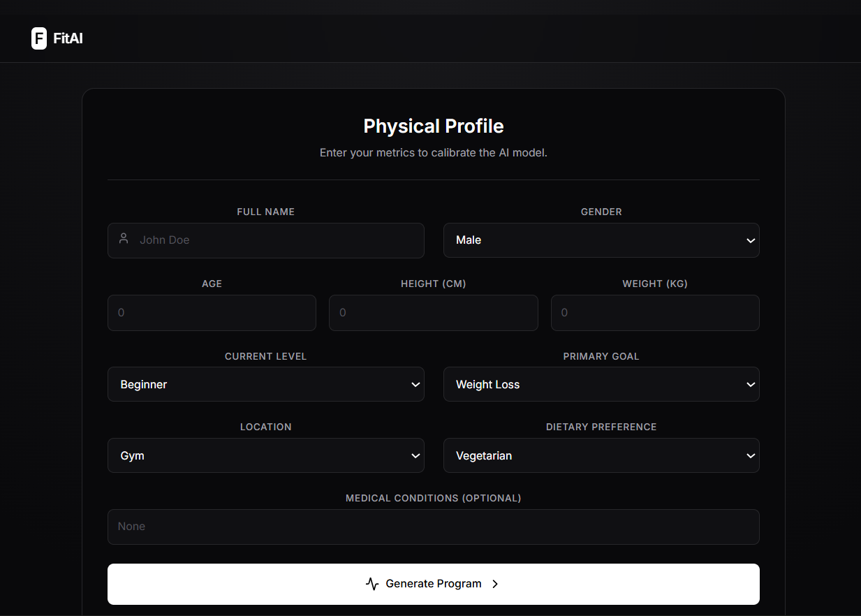Open the Primary Goal dropdown showing Weight Loss
Viewport: 861px width, 616px height.
601,384
